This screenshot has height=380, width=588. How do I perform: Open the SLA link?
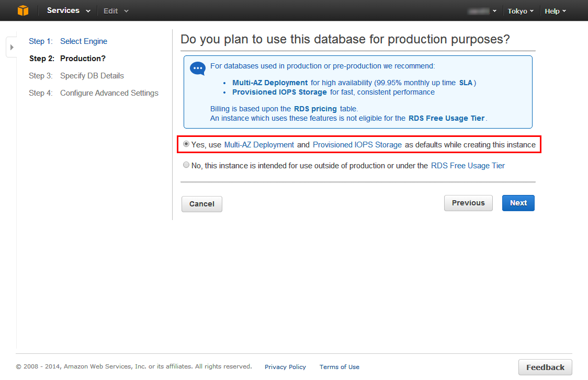point(466,83)
